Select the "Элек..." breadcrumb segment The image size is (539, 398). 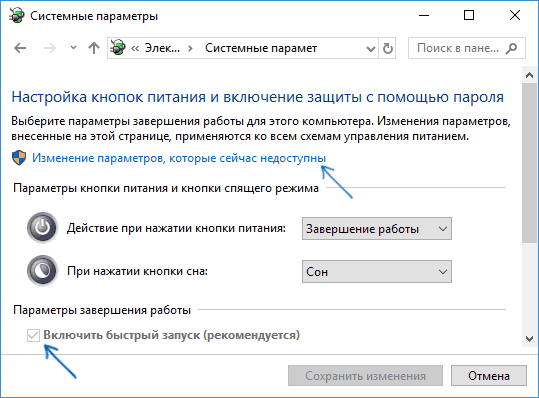(162, 48)
